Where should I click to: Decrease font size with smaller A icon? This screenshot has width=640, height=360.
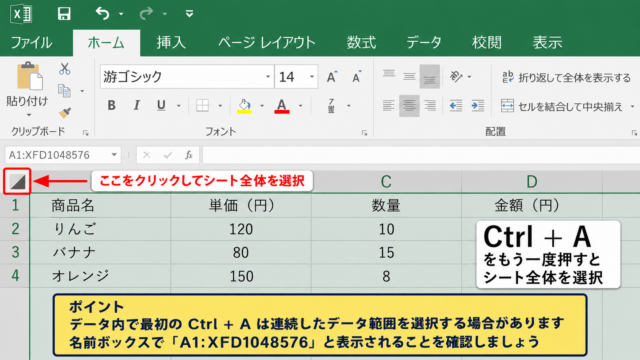(356, 77)
